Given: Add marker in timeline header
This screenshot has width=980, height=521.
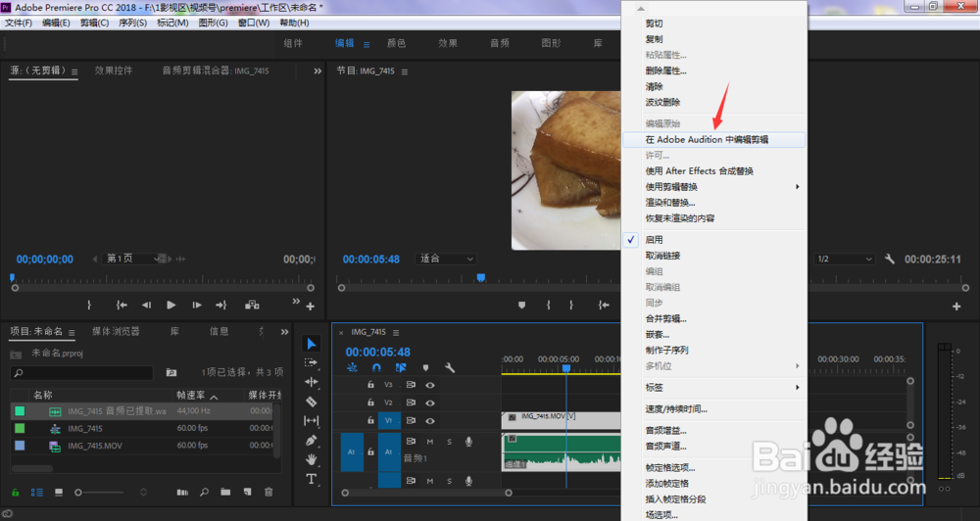Looking at the screenshot, I should tap(425, 367).
